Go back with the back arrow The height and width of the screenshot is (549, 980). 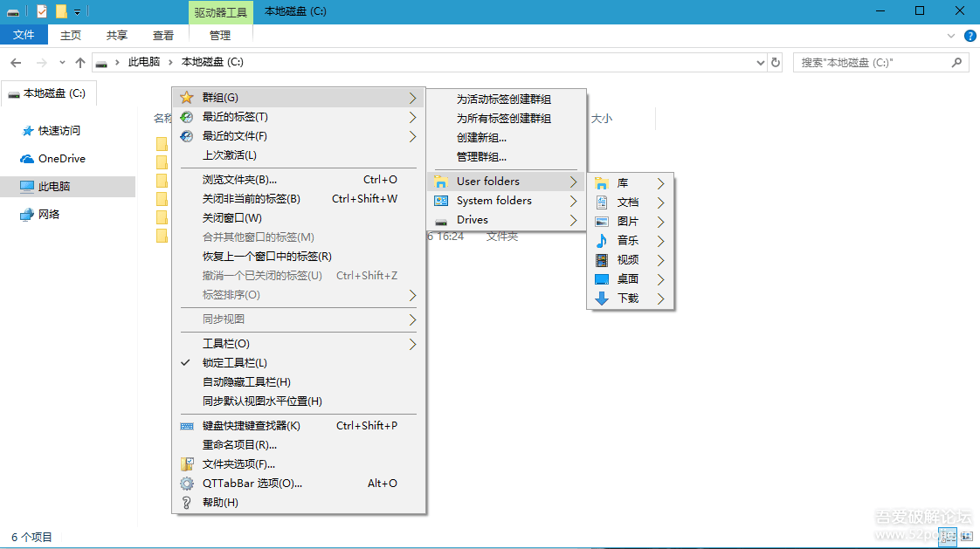pos(17,63)
